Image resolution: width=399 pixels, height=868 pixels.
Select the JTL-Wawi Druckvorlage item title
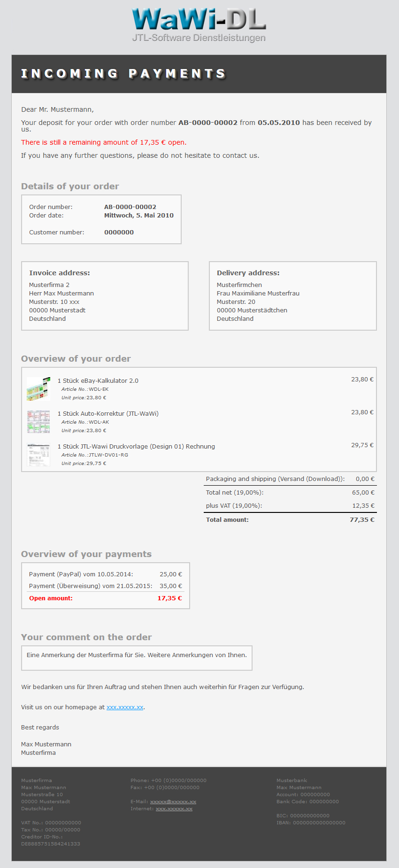[x=136, y=447]
